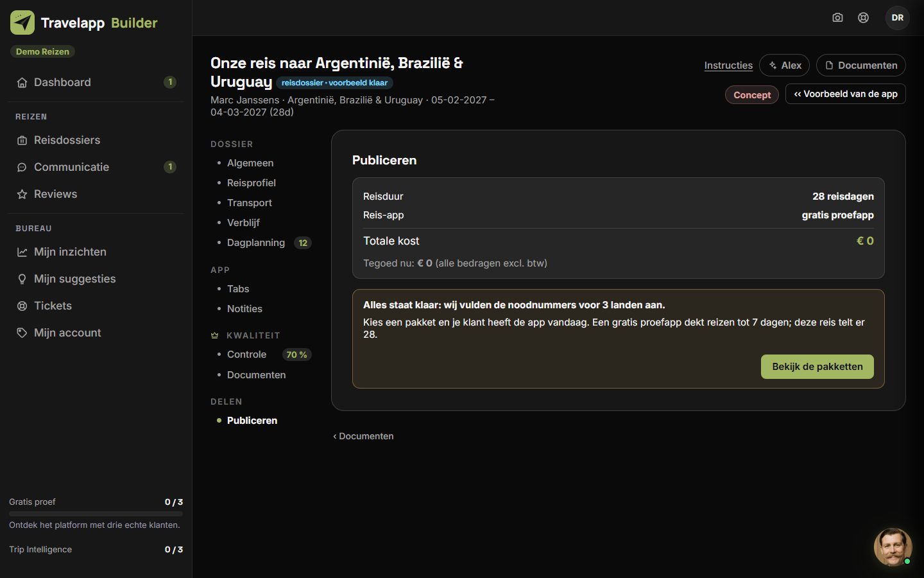Go to Reisdossiers in the sidebar
Viewport: 924px width, 578px height.
(x=96, y=140)
